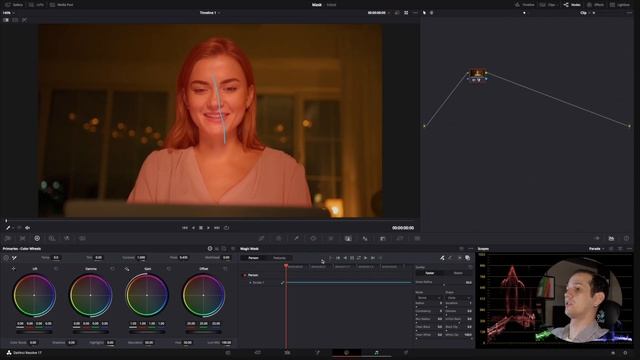
Task: Open the HDR palette
Action: click(x=52, y=238)
